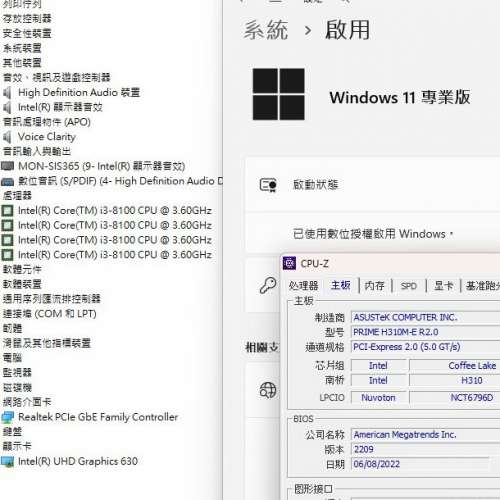Click the Windows logo in the activation page

(x=278, y=94)
